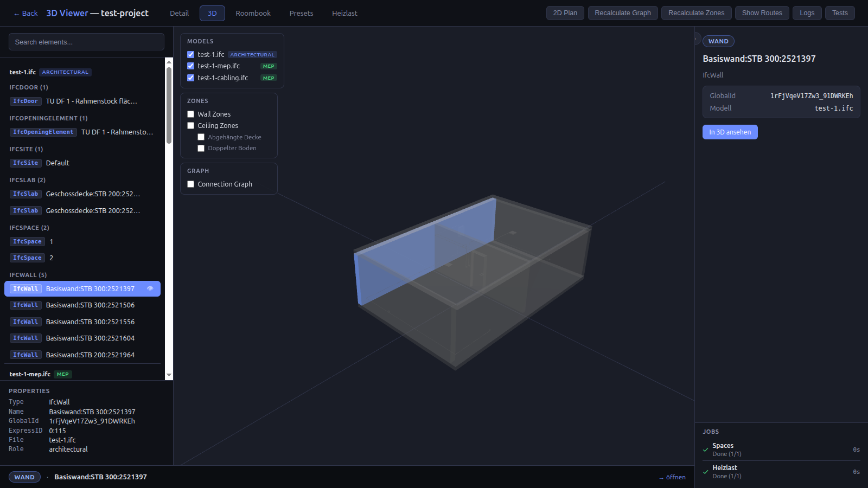Image resolution: width=868 pixels, height=488 pixels.
Task: Click the IfcOpeningElement type badge
Action: pos(43,132)
